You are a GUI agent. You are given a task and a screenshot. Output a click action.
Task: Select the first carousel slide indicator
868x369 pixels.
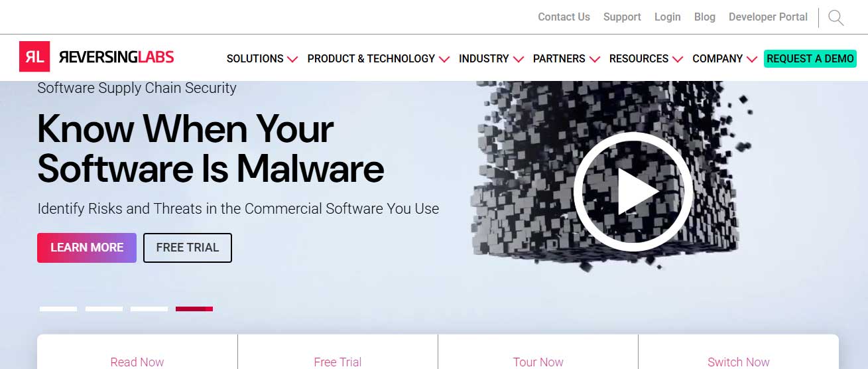58,309
